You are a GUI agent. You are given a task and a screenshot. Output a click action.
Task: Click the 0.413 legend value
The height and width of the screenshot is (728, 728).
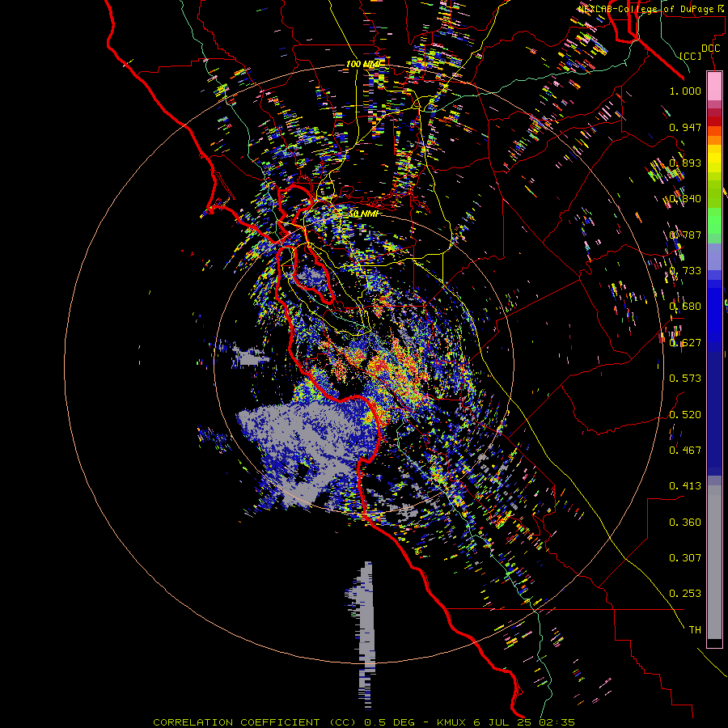(x=685, y=486)
